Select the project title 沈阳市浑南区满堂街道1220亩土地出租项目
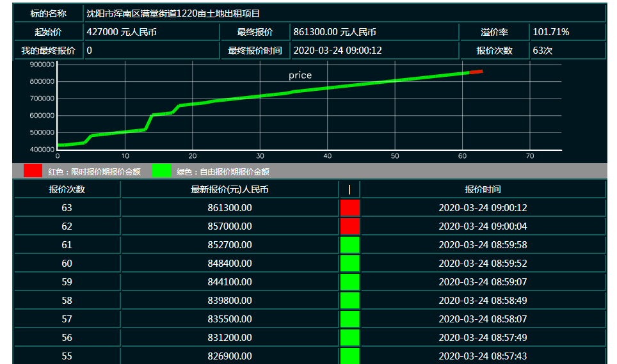617x364 pixels. (x=173, y=13)
